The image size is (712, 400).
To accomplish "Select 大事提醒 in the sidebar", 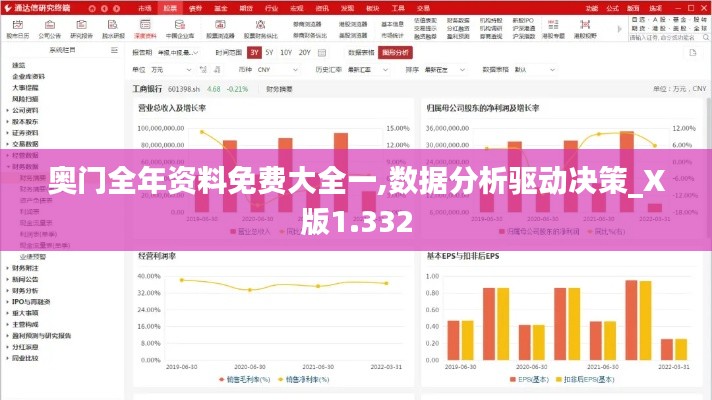I will (25, 88).
